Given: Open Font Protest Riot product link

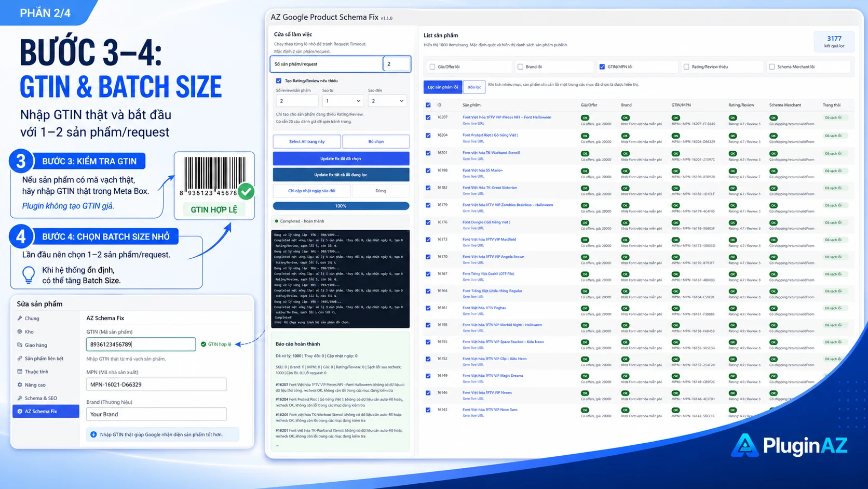Looking at the screenshot, I should point(490,135).
